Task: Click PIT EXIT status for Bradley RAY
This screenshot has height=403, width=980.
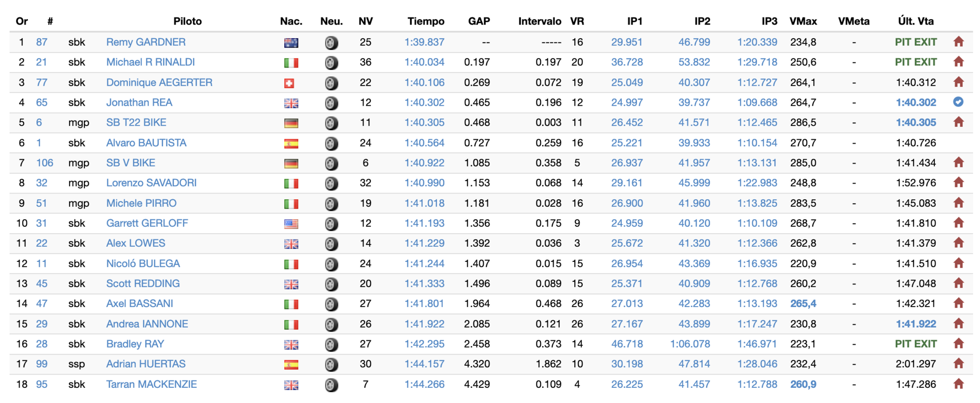Action: [x=916, y=344]
